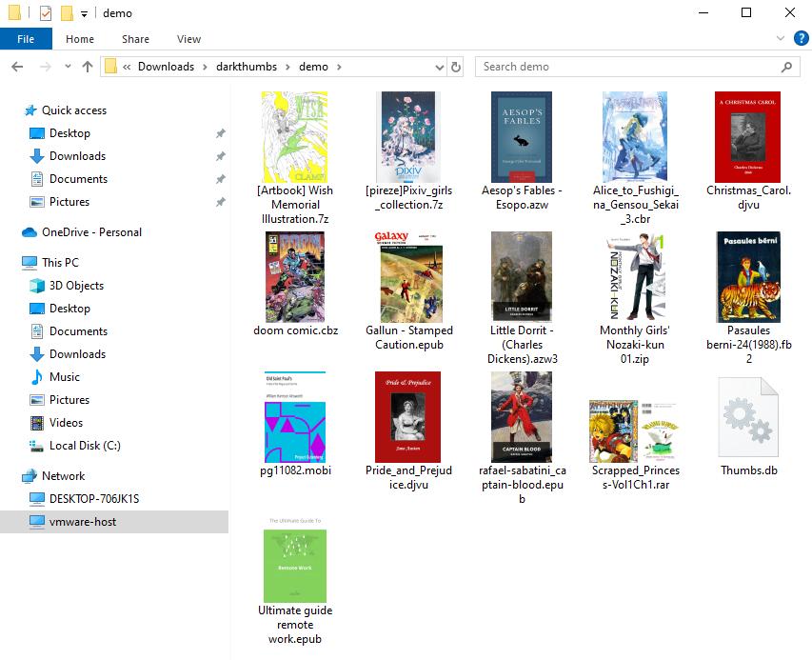This screenshot has width=812, height=660.
Task: Select the 3D Objects folder
Action: coord(76,286)
